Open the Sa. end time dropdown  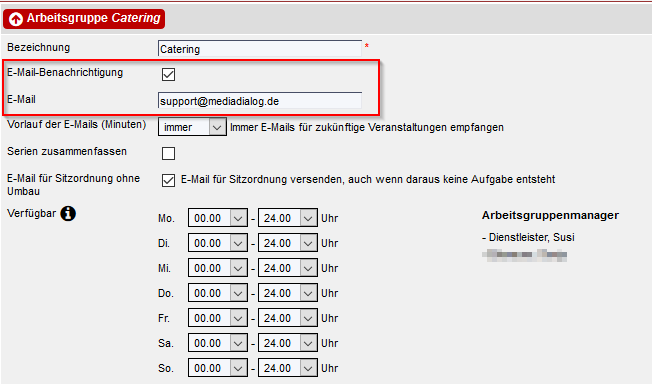(x=288, y=343)
